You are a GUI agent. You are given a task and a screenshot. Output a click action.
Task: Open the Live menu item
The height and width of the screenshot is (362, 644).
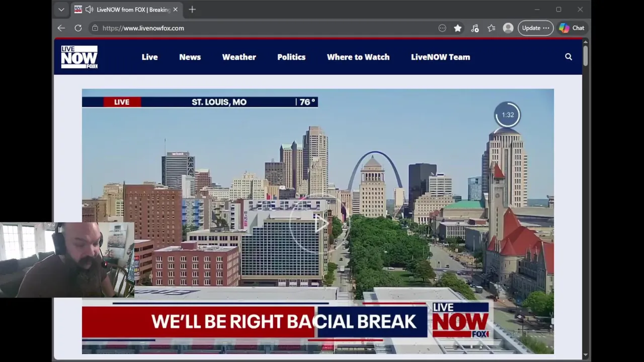tap(149, 57)
